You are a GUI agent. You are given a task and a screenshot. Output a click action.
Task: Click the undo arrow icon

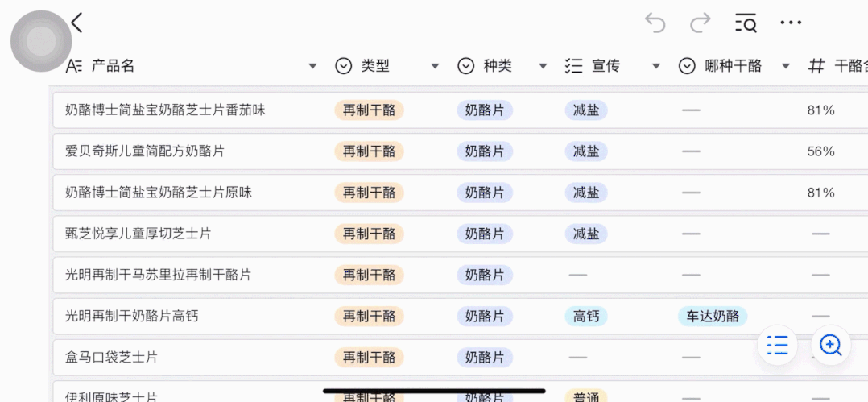click(x=655, y=23)
